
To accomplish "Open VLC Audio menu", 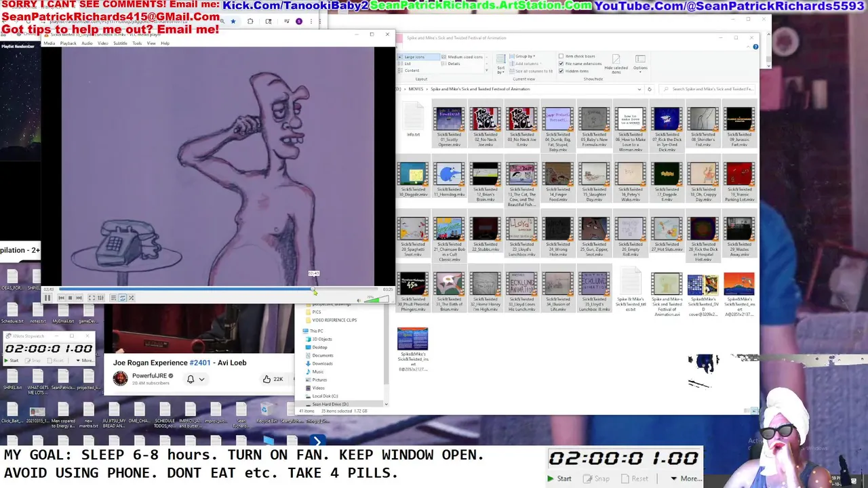I will point(87,43).
